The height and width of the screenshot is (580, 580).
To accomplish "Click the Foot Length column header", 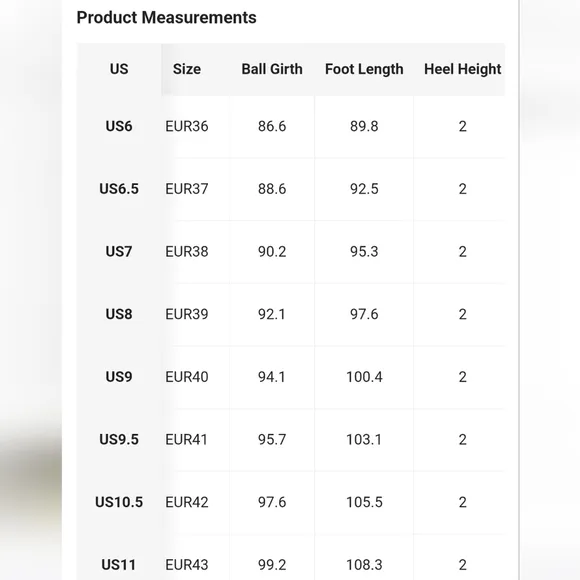I will [x=364, y=69].
